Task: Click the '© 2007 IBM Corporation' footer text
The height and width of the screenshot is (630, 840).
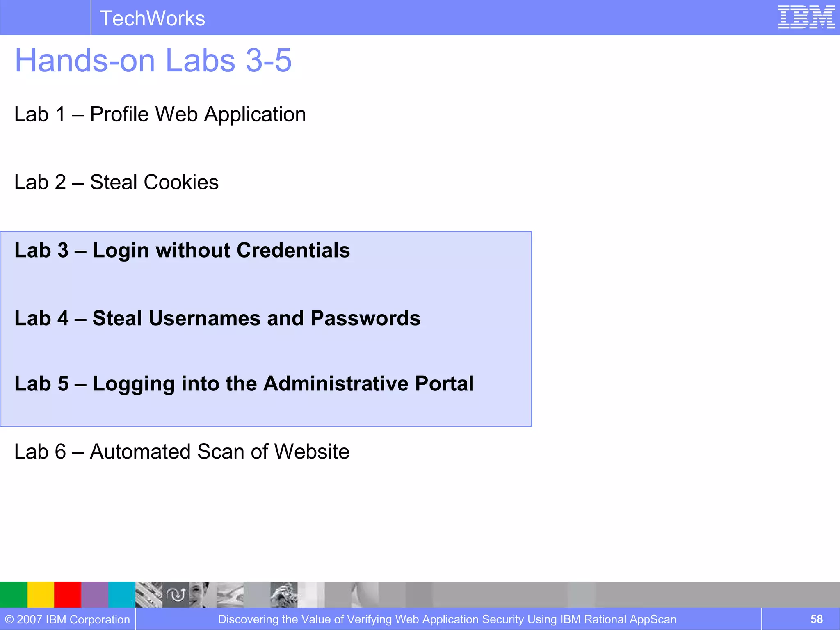Action: click(67, 619)
